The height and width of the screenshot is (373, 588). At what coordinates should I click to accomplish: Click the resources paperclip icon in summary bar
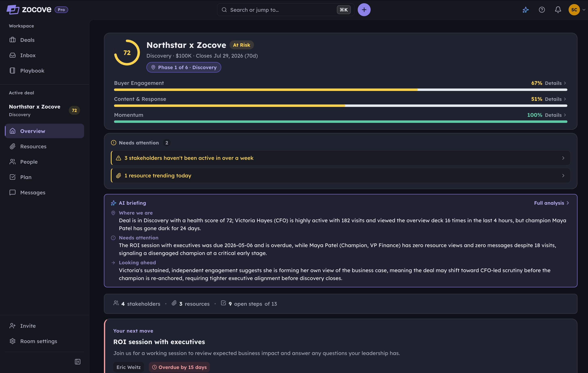[174, 303]
